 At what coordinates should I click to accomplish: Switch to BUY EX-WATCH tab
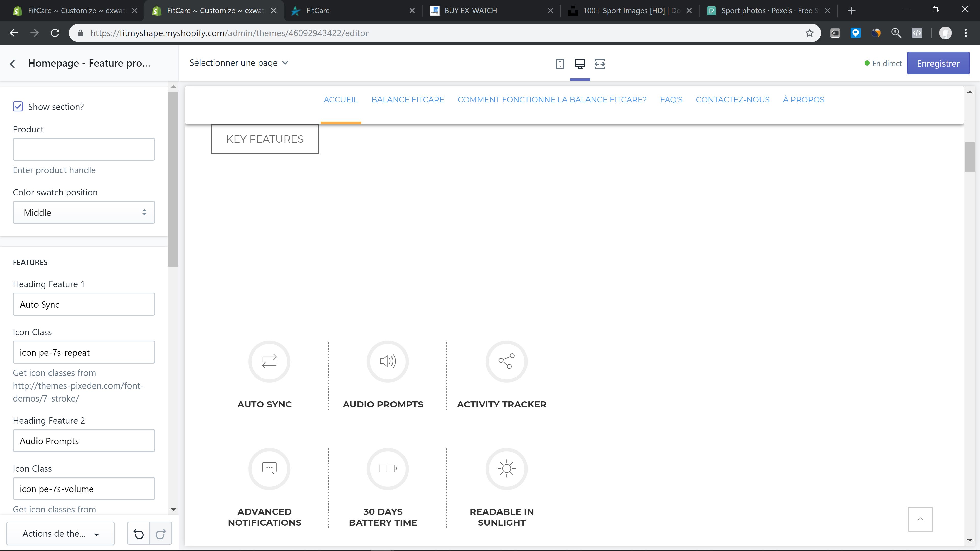490,11
